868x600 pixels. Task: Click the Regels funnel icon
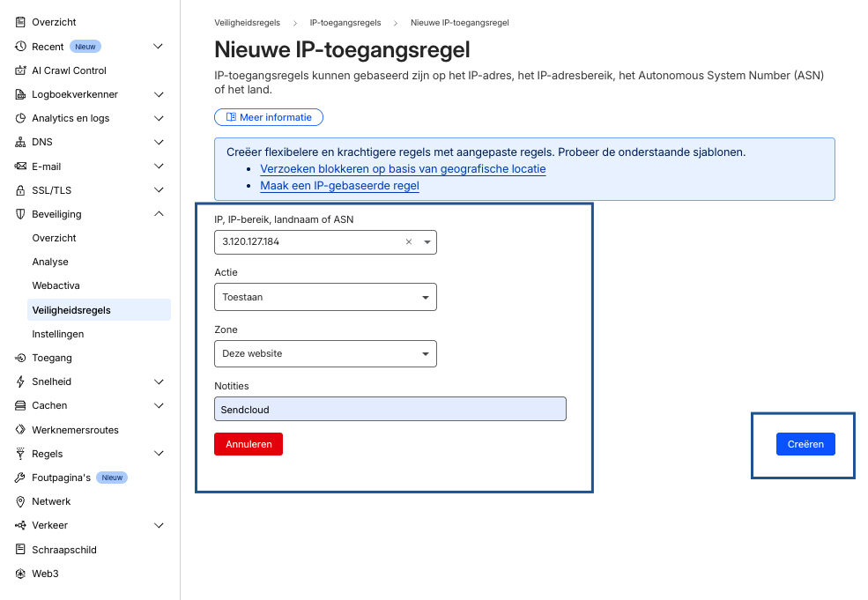[x=20, y=454]
